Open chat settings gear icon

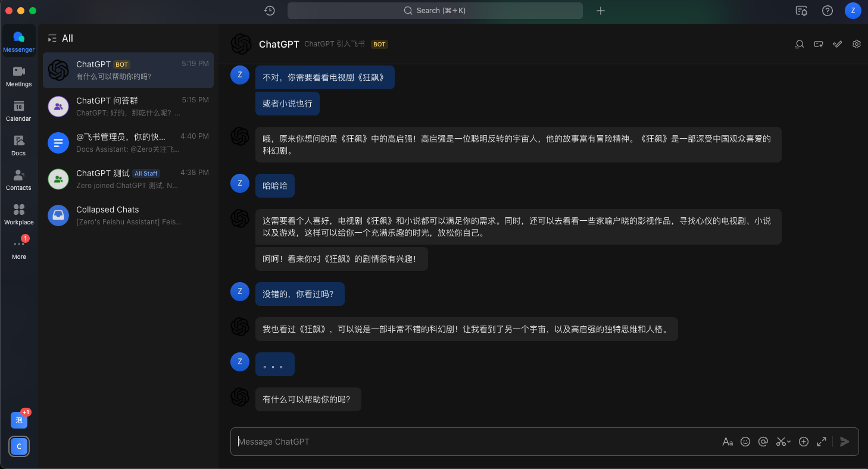(857, 44)
